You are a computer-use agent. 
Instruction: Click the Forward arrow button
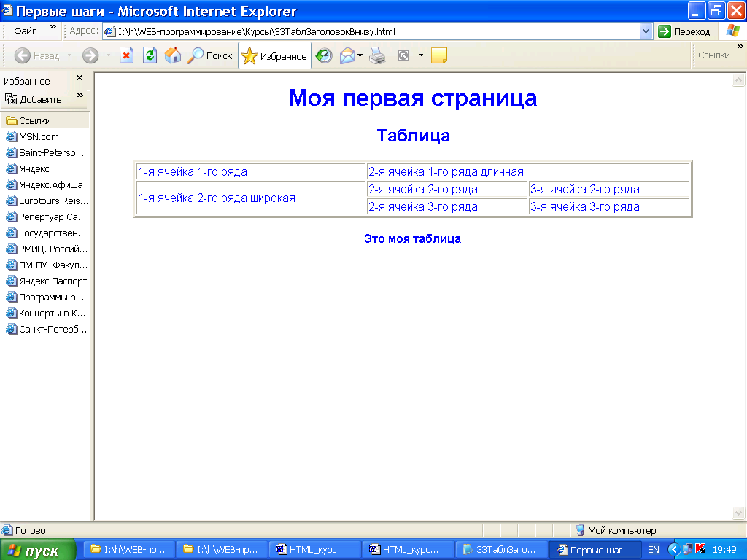90,55
